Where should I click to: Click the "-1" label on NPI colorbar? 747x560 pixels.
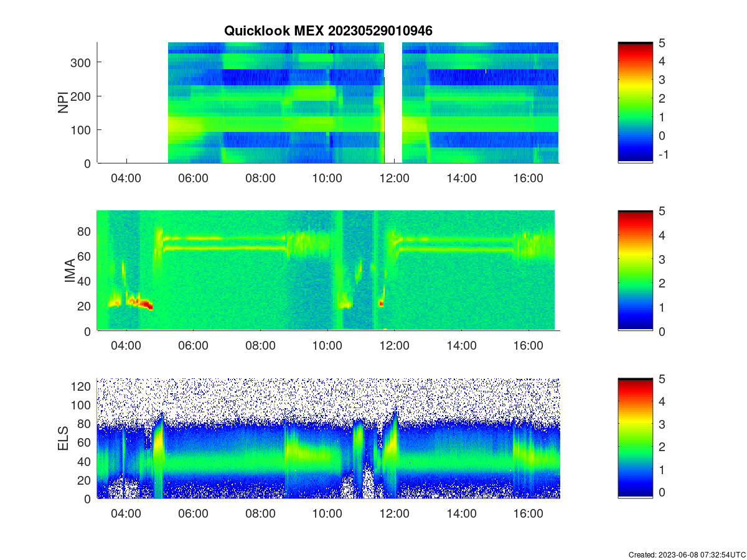(x=663, y=154)
